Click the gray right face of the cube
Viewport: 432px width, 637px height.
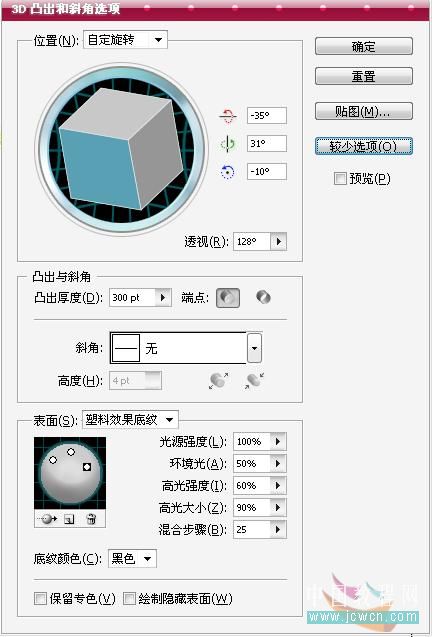click(x=156, y=154)
